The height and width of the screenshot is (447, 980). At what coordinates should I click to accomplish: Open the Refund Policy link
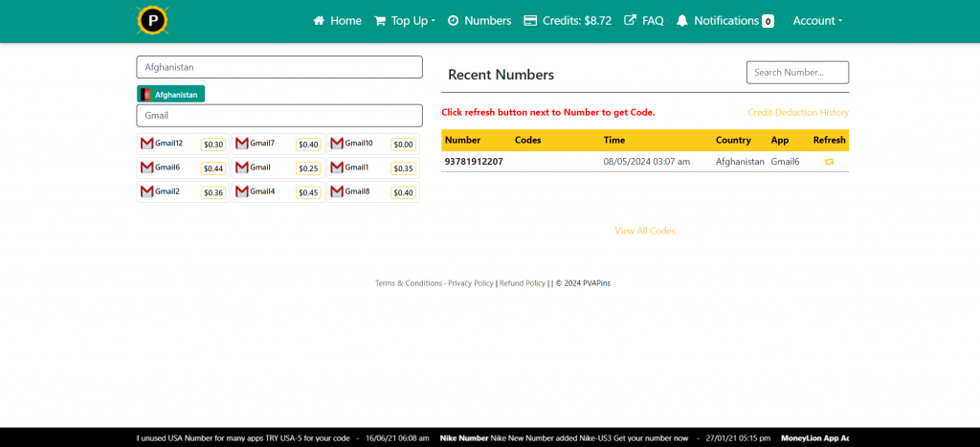tap(523, 283)
